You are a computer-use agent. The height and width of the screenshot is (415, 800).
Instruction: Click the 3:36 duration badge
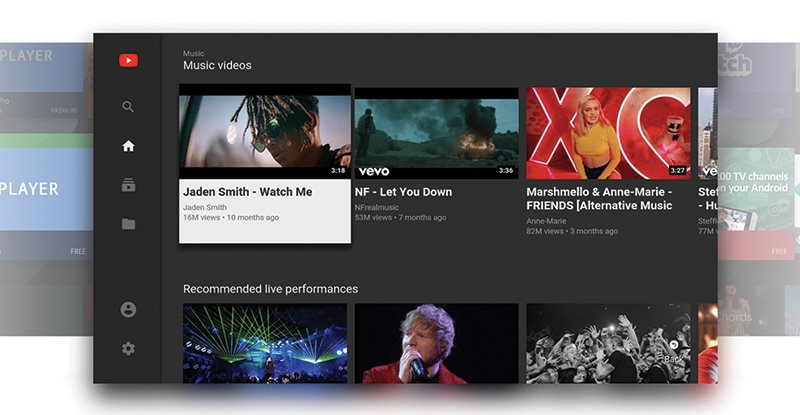506,170
